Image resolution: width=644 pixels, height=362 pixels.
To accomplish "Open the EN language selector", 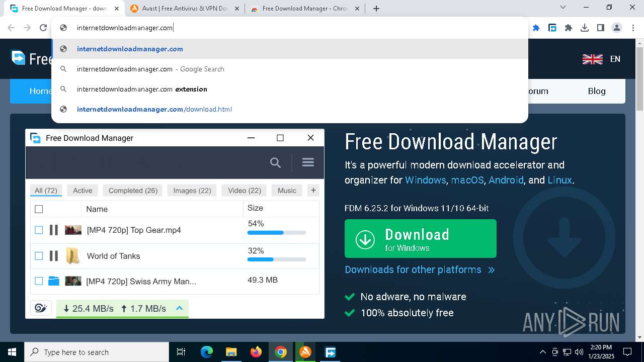I will (x=601, y=59).
